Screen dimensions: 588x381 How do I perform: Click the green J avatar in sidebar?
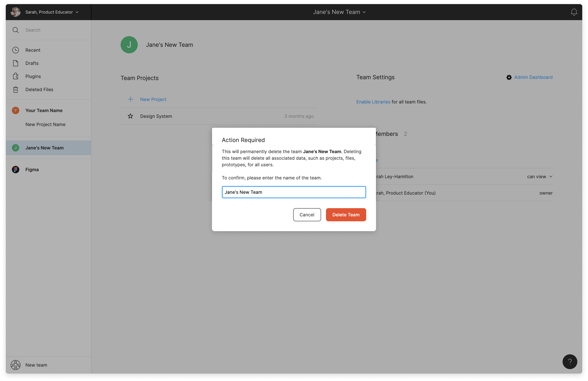(16, 148)
